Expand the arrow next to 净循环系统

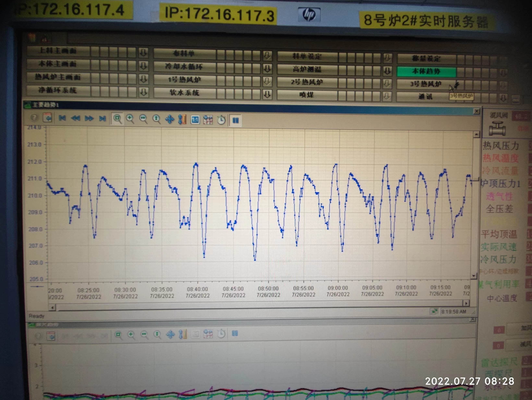143,92
